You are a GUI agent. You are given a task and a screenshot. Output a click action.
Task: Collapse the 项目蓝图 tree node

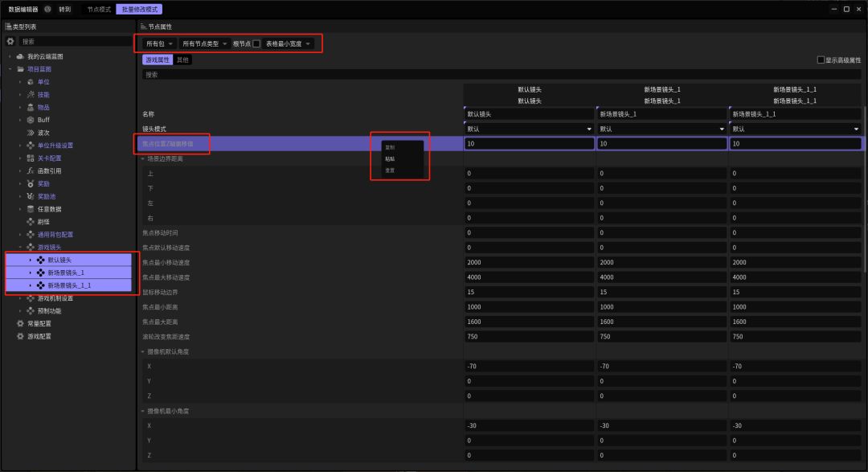pos(10,69)
